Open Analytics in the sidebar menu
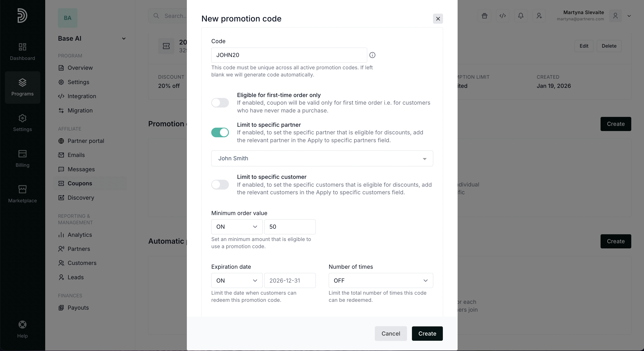Screen dimensions: 644x351 [79, 235]
